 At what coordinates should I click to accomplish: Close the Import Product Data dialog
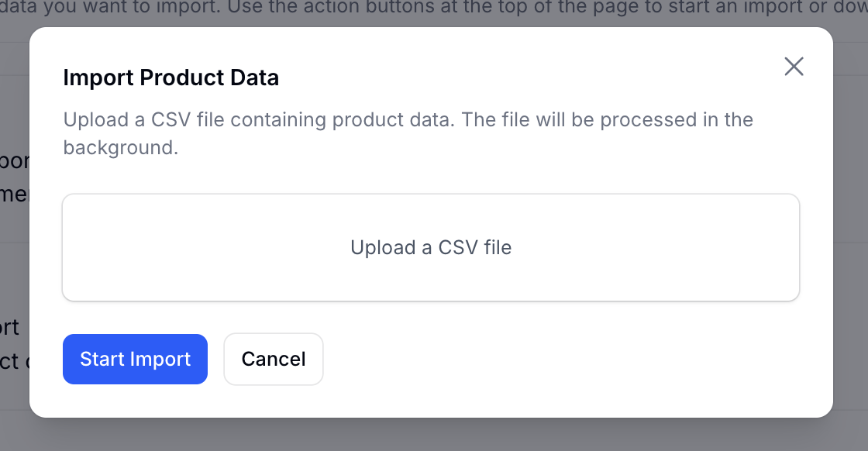(x=794, y=67)
